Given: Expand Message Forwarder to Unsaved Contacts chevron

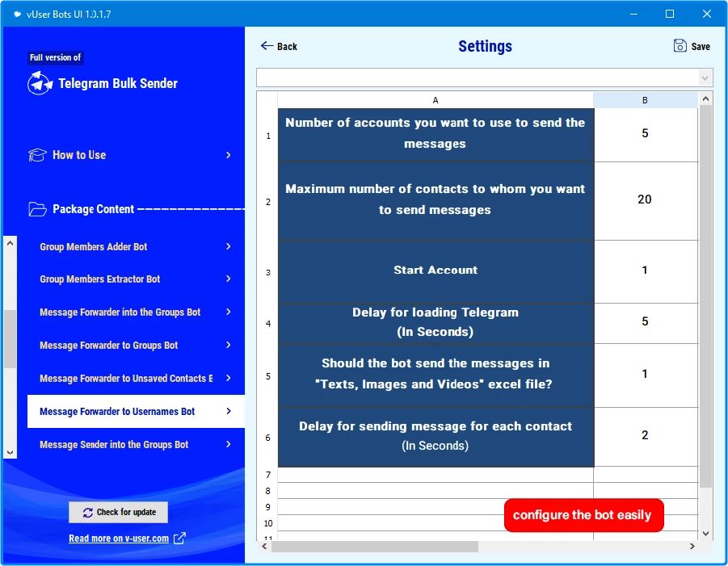Looking at the screenshot, I should click(229, 378).
